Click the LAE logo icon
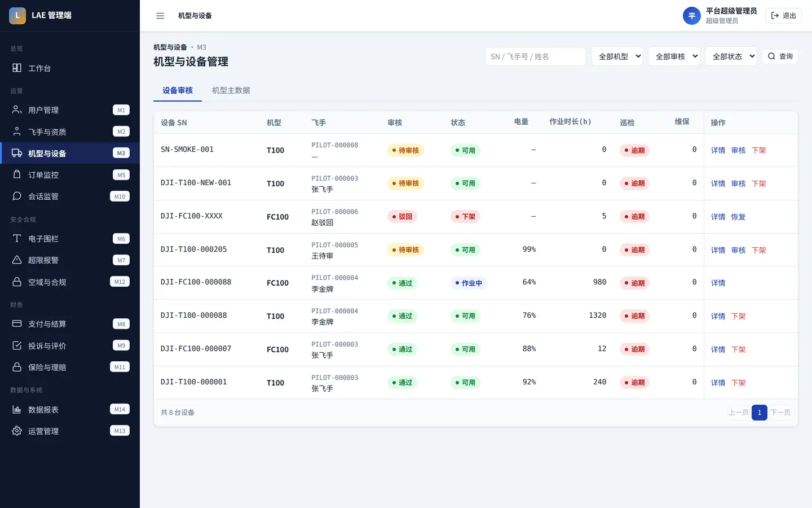The height and width of the screenshot is (508, 812). 17,16
